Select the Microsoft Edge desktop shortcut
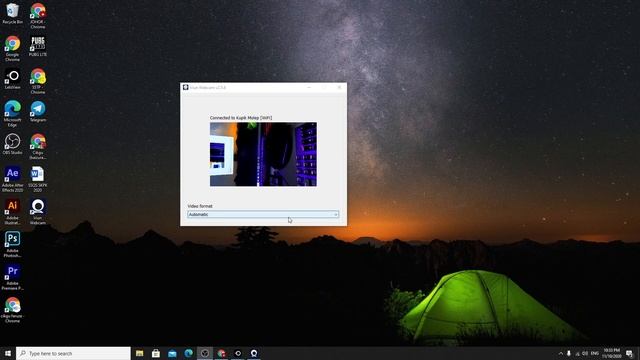Viewport: 640px width, 360px height. coord(13,114)
